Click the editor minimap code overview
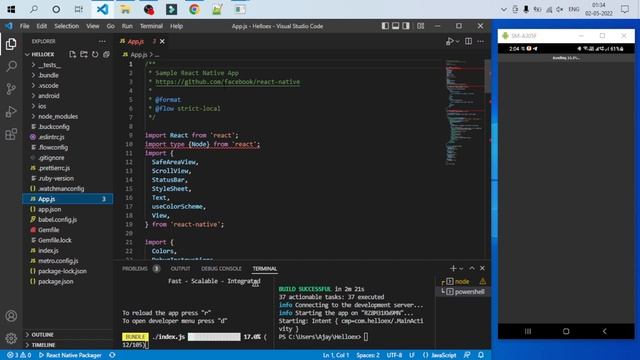Image resolution: width=640 pixels, height=360 pixels. tap(464, 114)
